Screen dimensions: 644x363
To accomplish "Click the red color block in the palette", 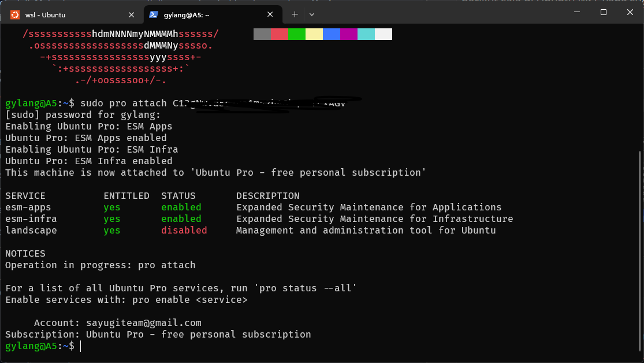I will coord(280,34).
